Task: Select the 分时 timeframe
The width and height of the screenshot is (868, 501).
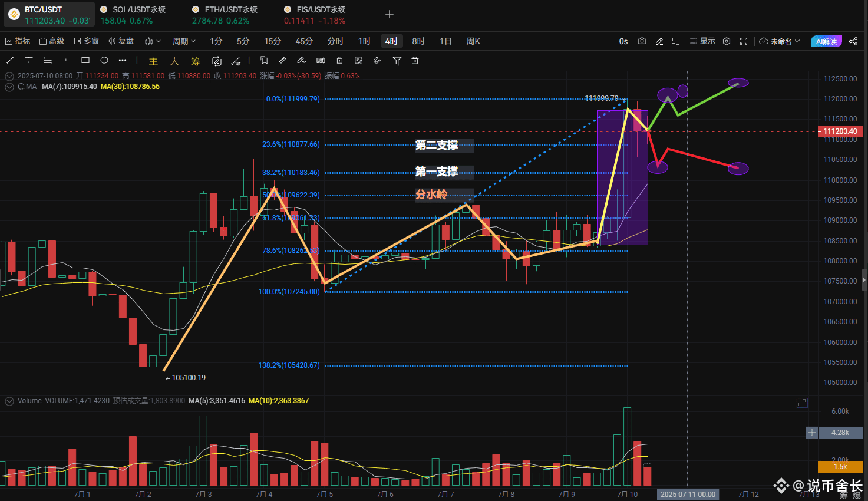Action: (335, 41)
